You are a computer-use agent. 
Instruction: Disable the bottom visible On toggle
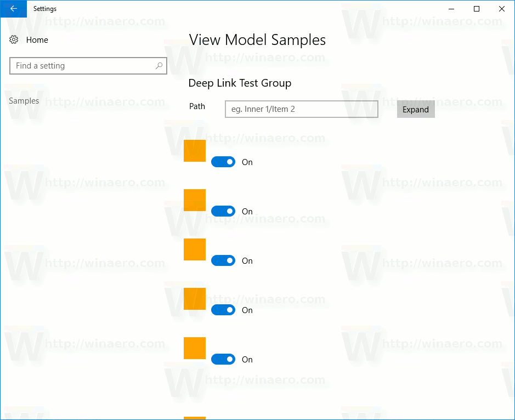pos(223,359)
